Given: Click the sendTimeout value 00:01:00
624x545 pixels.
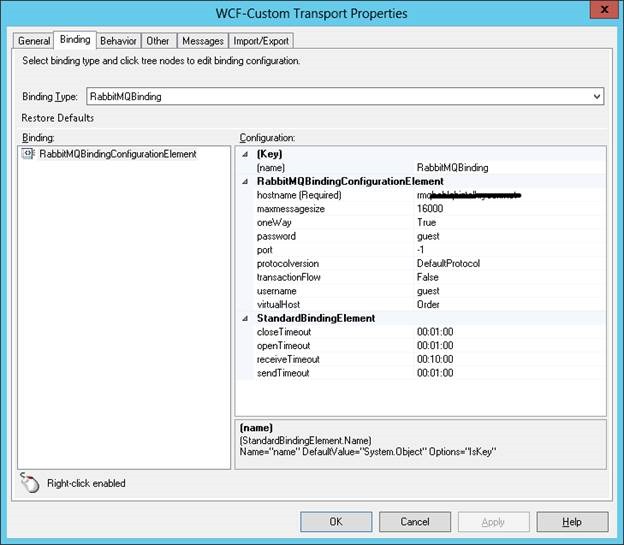Looking at the screenshot, I should point(435,373).
